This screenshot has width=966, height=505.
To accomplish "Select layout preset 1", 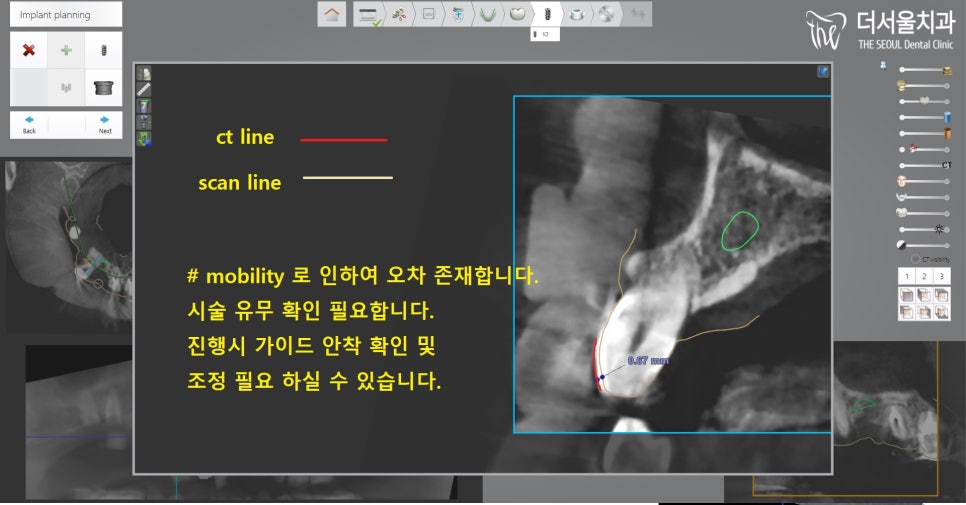I will coord(905,276).
